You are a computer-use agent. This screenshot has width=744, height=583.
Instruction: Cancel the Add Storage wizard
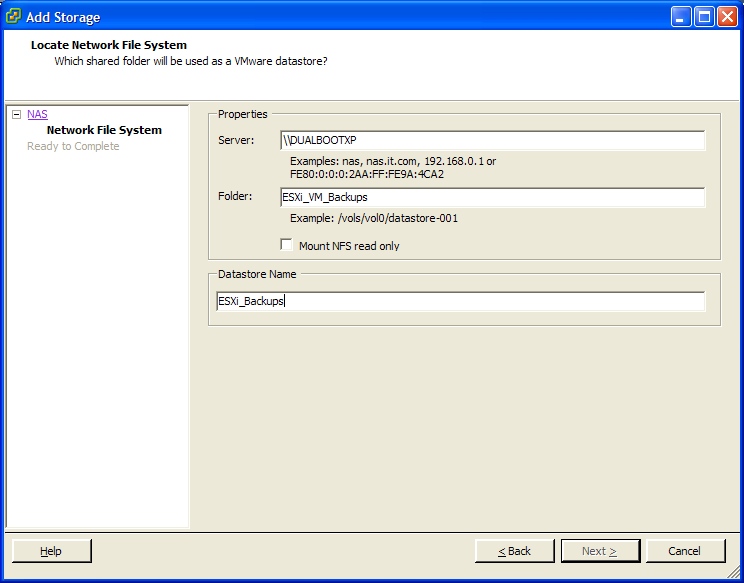coord(685,551)
